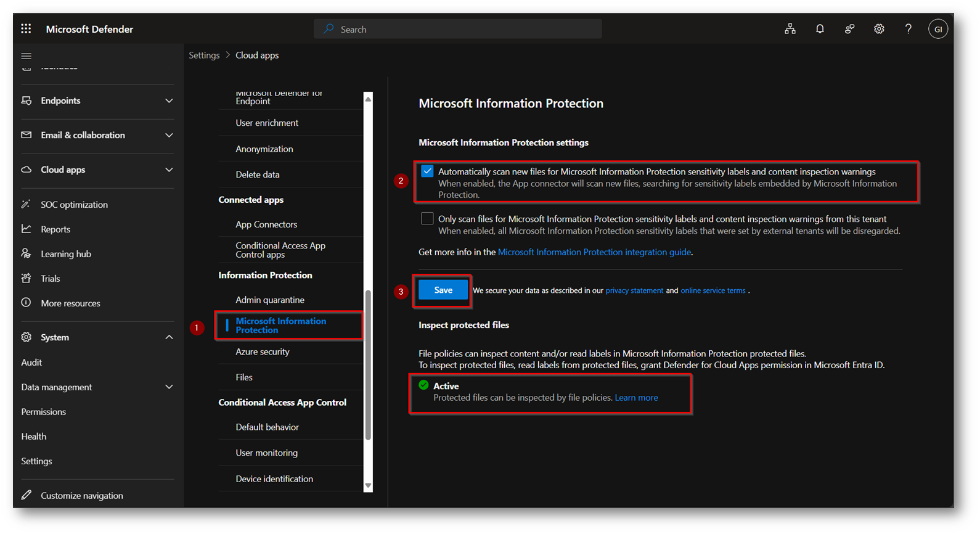
Task: Collapse navigation with the hamburger icon
Action: click(27, 56)
